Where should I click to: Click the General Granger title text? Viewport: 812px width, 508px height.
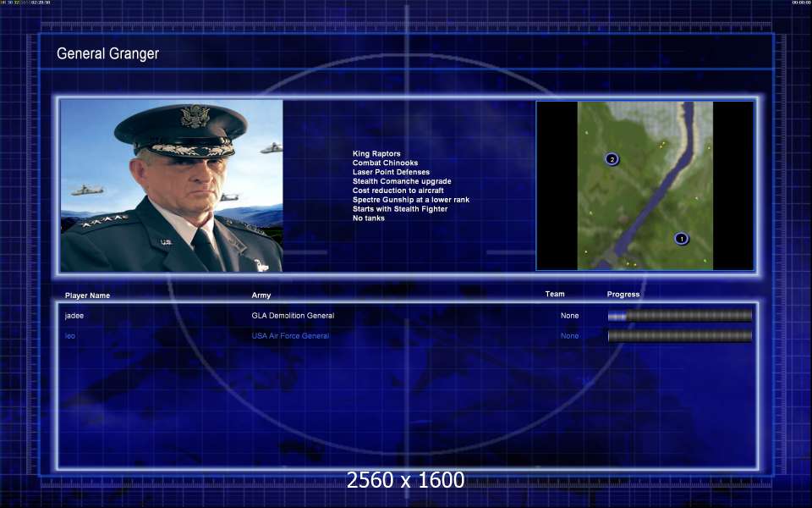[107, 53]
